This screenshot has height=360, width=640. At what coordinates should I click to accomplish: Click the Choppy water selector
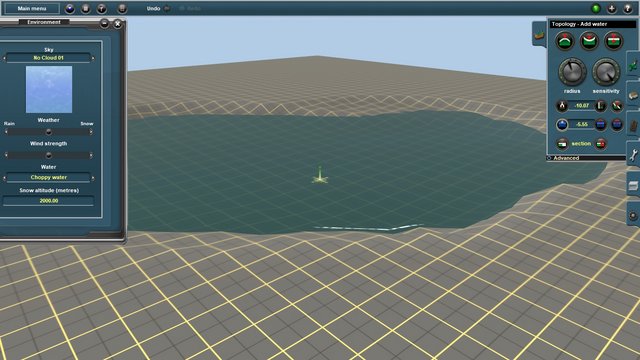click(x=49, y=178)
